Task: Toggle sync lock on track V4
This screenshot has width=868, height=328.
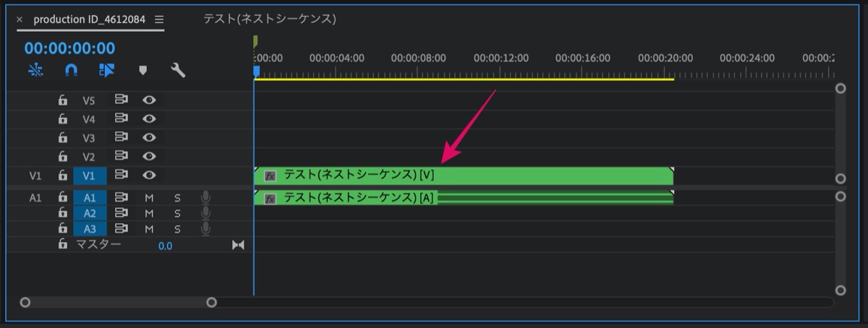Action: [x=122, y=119]
